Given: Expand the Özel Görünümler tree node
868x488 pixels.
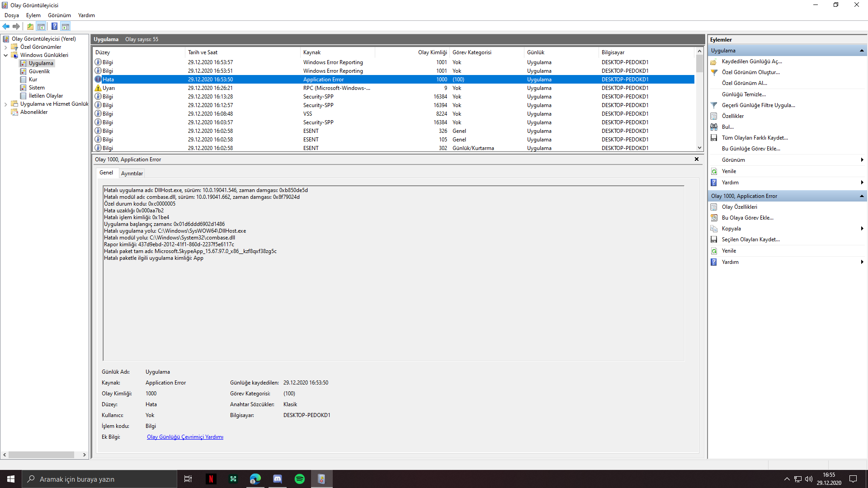Looking at the screenshot, I should click(x=5, y=47).
